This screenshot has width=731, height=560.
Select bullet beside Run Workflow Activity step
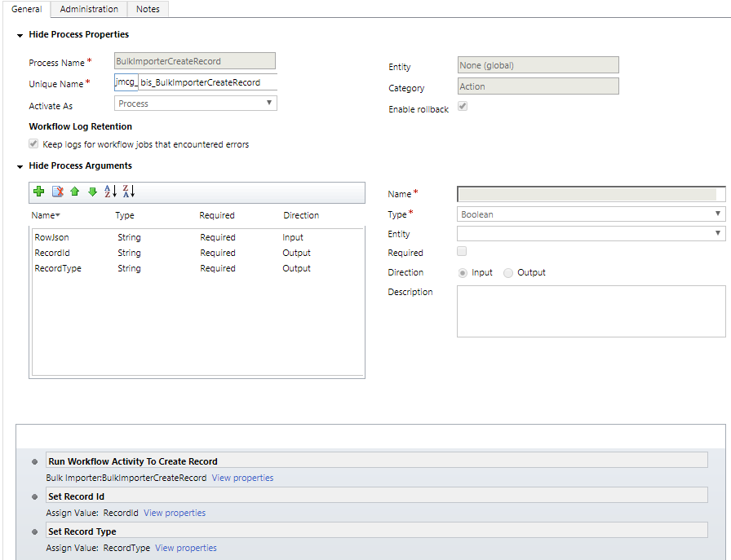(35, 462)
